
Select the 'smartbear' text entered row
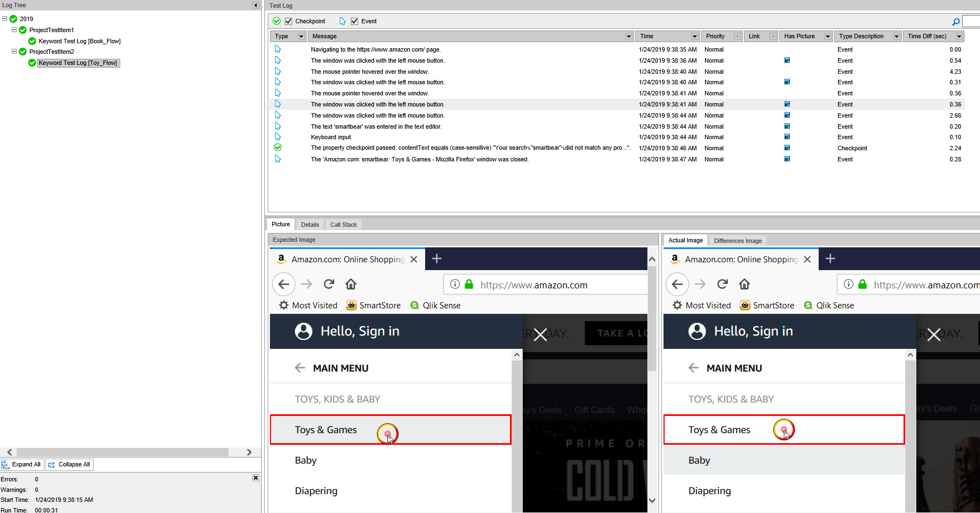point(617,126)
